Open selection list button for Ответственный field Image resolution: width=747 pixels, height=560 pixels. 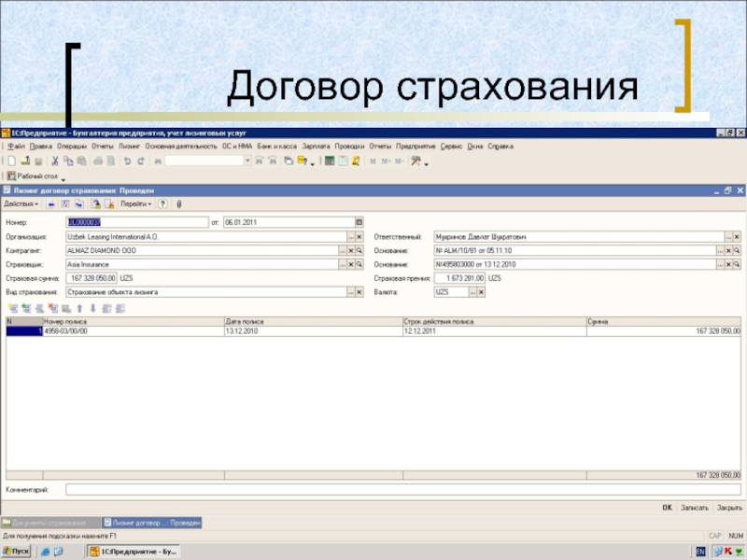click(728, 237)
